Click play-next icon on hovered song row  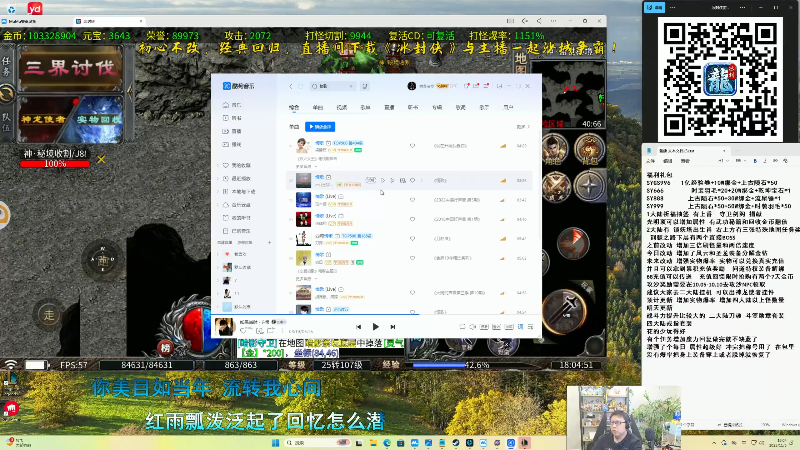pos(392,180)
